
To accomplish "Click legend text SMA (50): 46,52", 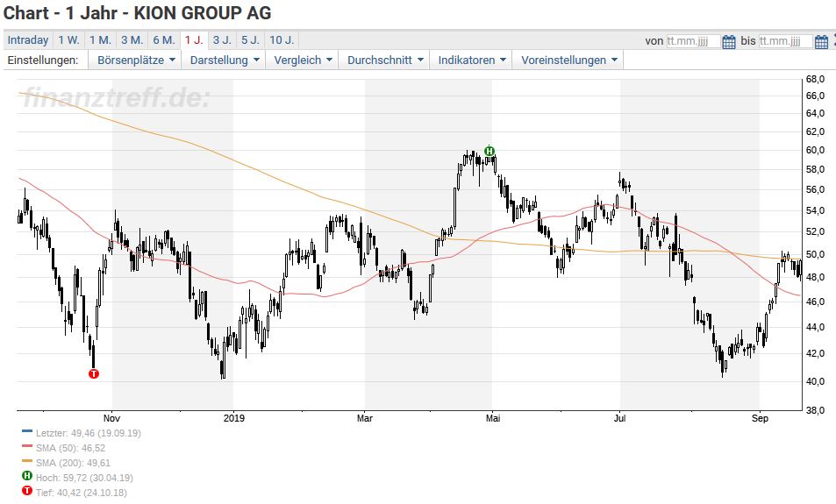I will (x=70, y=448).
